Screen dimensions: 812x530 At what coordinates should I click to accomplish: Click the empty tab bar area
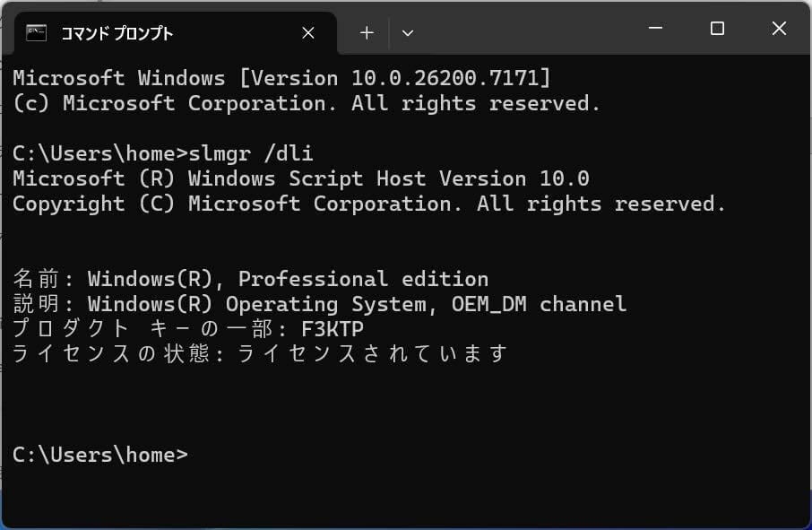coord(538,32)
